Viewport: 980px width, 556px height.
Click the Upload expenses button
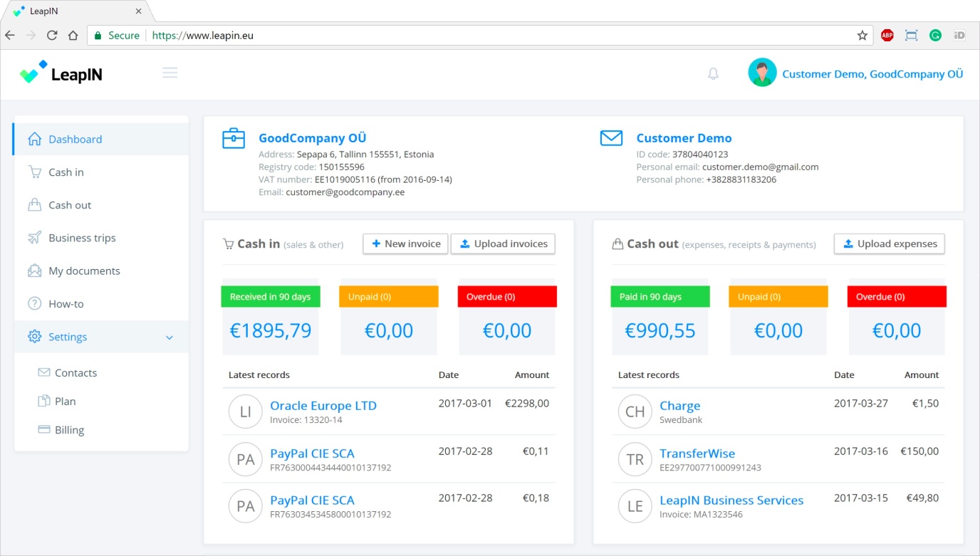point(889,243)
